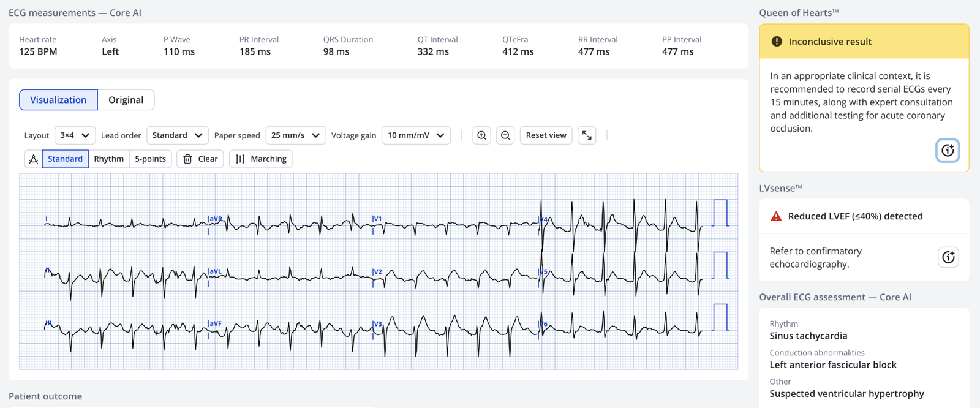Click Suspected ventricular hypertrophy text
The image size is (980, 408).
click(x=846, y=393)
